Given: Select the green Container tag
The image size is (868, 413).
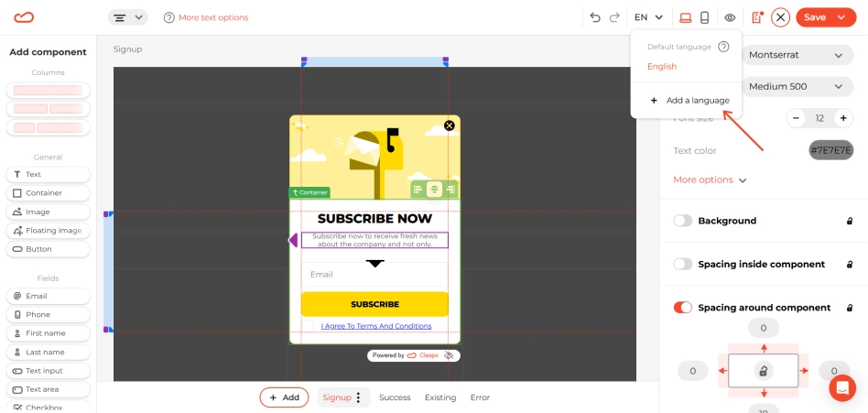Looking at the screenshot, I should click(309, 192).
